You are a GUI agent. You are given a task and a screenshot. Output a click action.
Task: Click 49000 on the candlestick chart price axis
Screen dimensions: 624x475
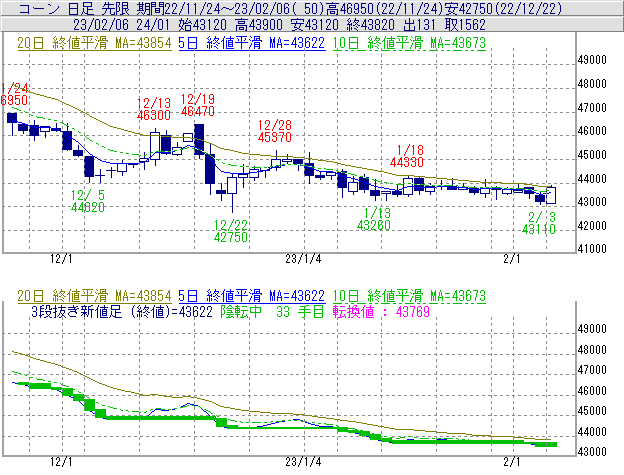pyautogui.click(x=592, y=60)
